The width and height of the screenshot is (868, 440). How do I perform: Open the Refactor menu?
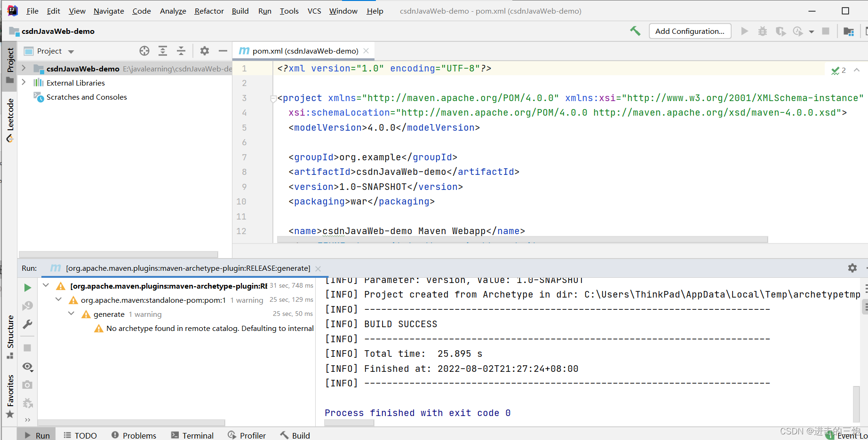point(209,11)
